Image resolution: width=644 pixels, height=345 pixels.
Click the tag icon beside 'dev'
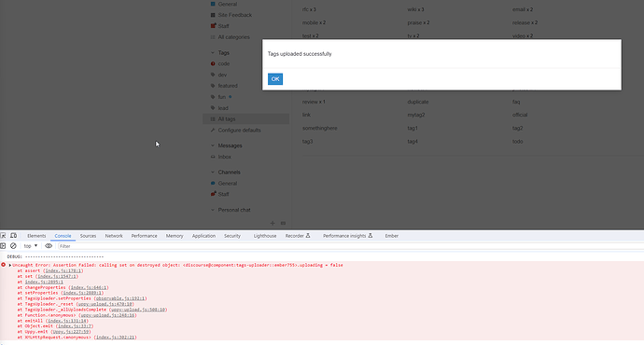213,75
